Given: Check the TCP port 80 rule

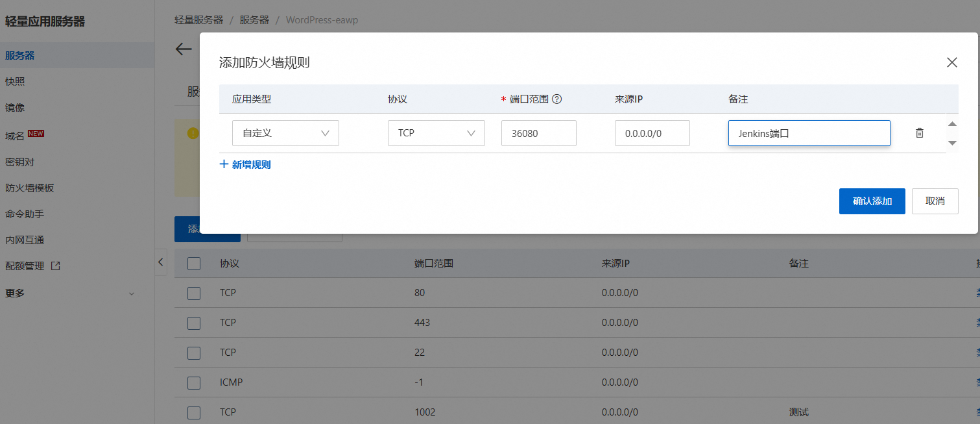Looking at the screenshot, I should pyautogui.click(x=194, y=293).
